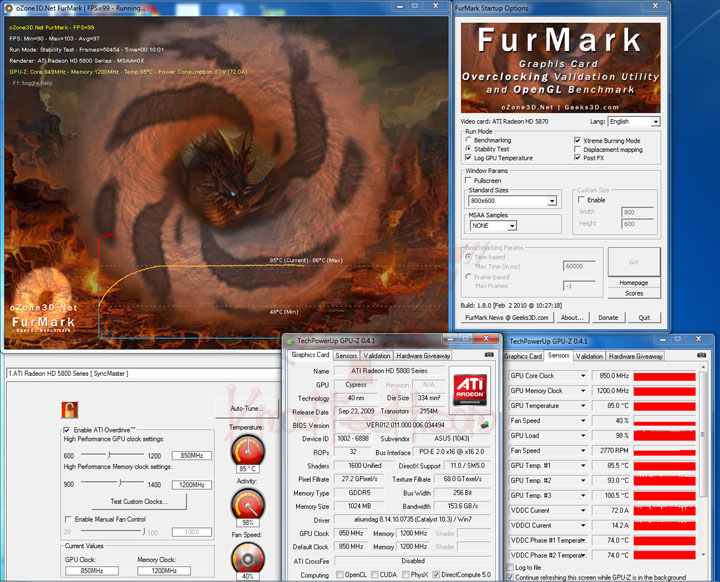This screenshot has width=720, height=582.
Task: Click the temperature gauge dial
Action: [248, 450]
